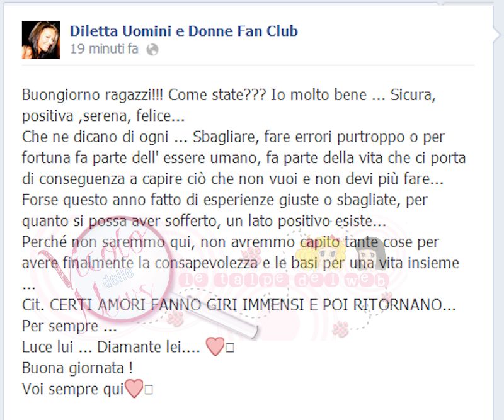Click the 'Luce lui ... Diamante lei' text
The image size is (504, 420).
pos(111,347)
